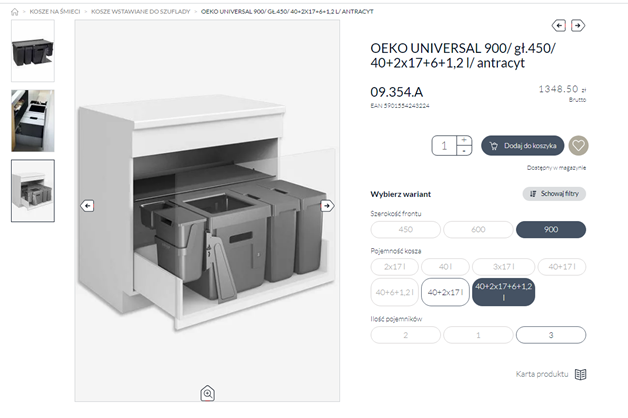628x418 pixels.
Task: Decrease quantity with minus stepper
Action: [463, 150]
